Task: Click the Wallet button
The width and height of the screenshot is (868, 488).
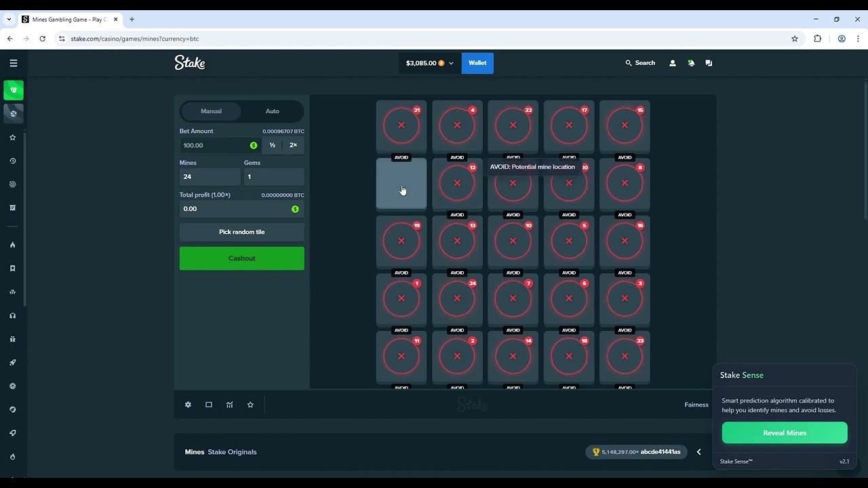Action: coord(477,63)
